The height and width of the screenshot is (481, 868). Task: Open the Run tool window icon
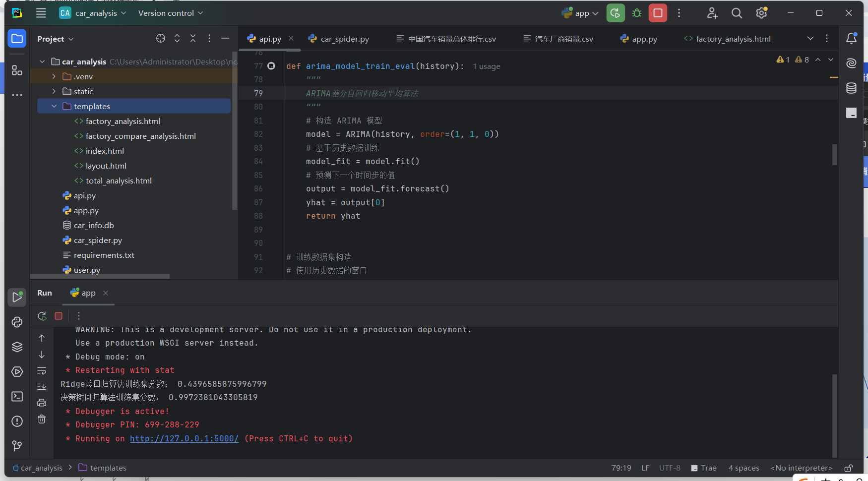17,297
